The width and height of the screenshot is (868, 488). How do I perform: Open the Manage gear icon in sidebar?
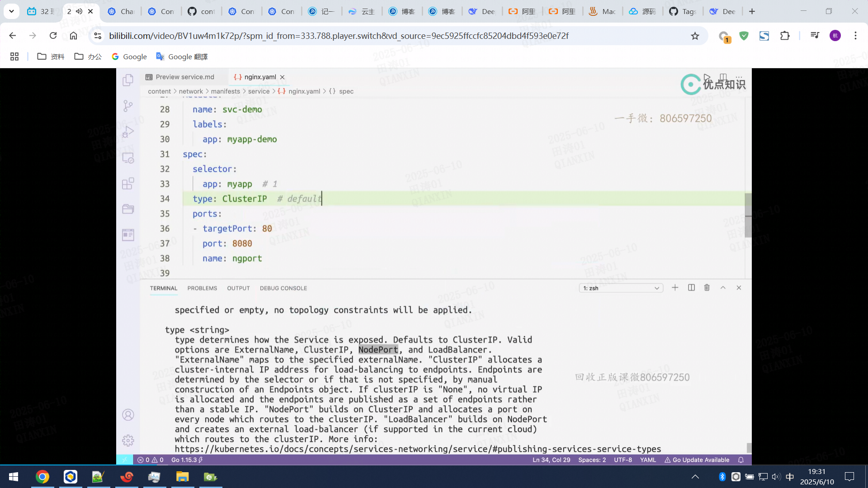[128, 440]
